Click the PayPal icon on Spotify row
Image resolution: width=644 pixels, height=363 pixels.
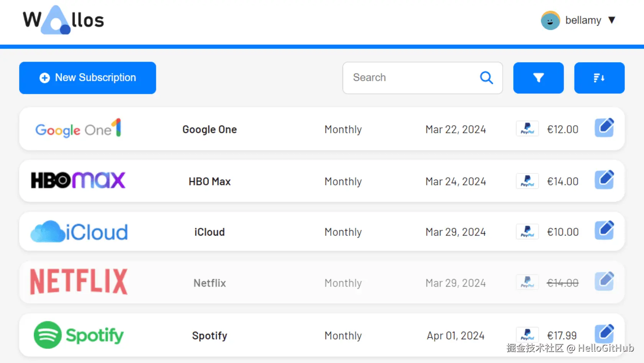pyautogui.click(x=527, y=335)
